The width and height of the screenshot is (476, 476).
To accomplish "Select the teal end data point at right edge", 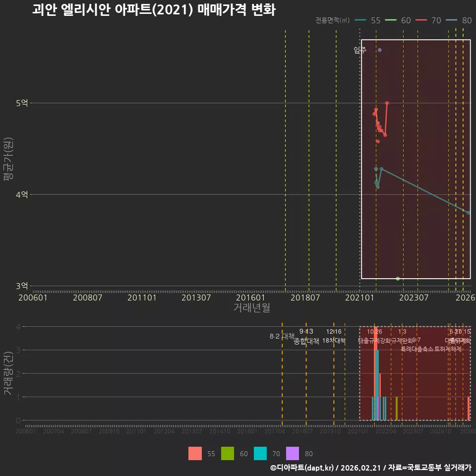I will coord(469,213).
